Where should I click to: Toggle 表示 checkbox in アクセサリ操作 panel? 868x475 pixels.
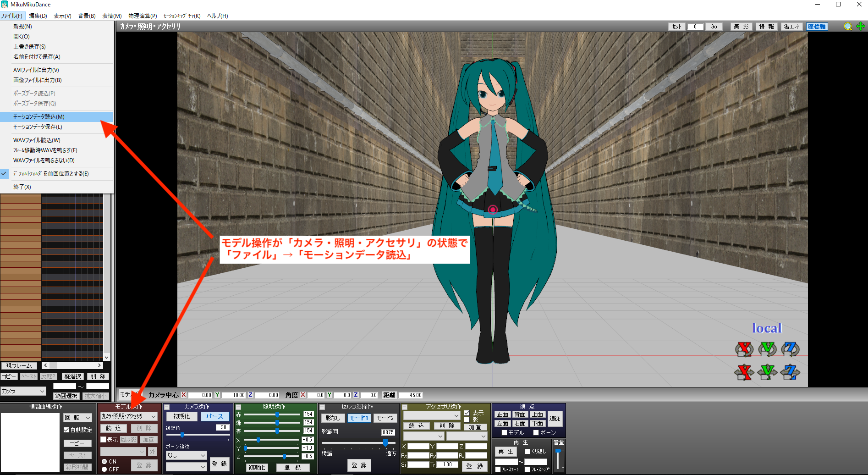(467, 413)
